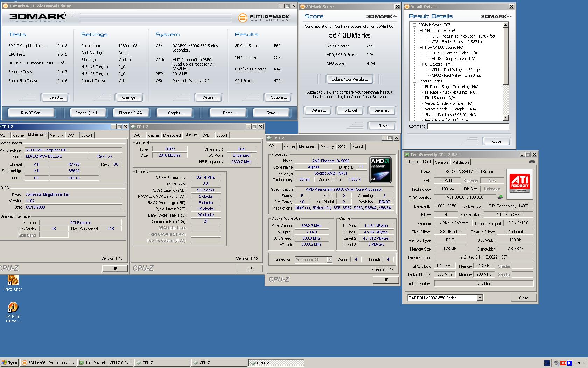Viewport: 588px width, 368px height.
Task: Select CPU2 - Red Valley result row
Action: pyautogui.click(x=456, y=75)
